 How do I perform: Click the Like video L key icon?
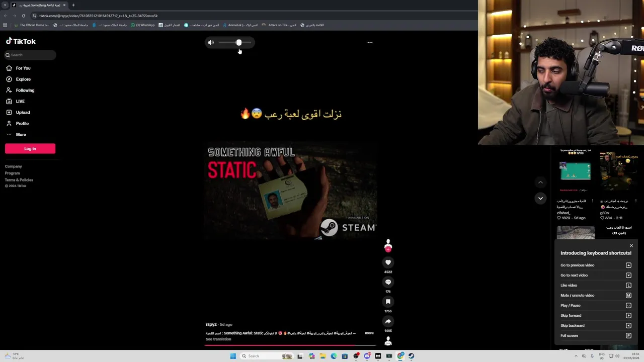(x=628, y=285)
